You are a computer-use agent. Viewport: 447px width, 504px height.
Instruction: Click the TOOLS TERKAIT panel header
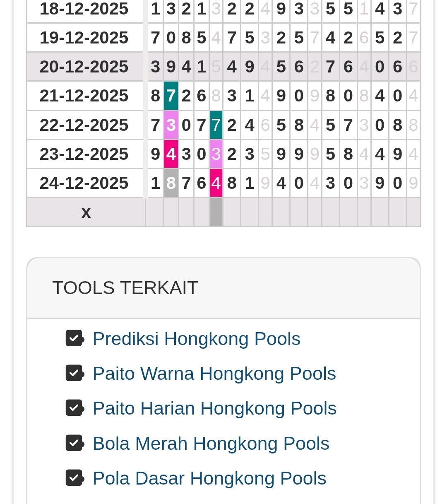tap(223, 288)
